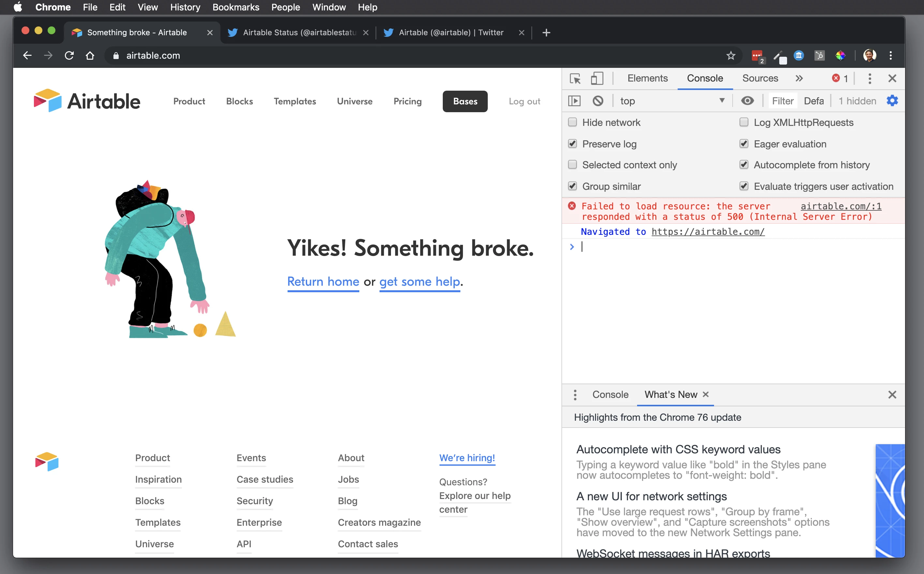The image size is (924, 574).
Task: Click the 1 hidden messages indicator
Action: tap(857, 101)
